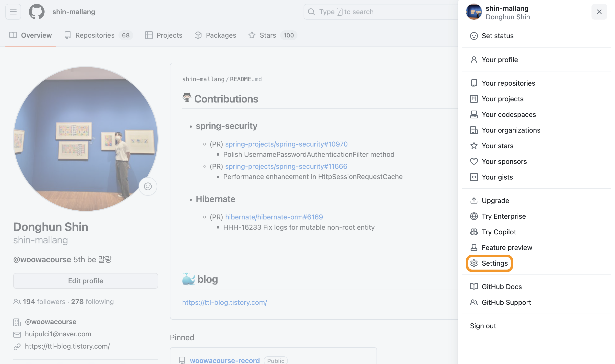Close the user menu panel
The height and width of the screenshot is (364, 615).
(x=599, y=11)
